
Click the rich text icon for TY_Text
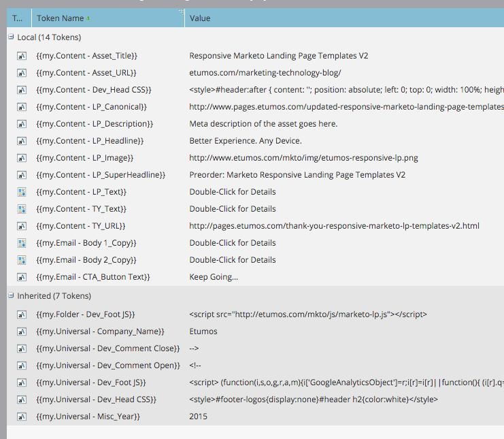pos(22,209)
